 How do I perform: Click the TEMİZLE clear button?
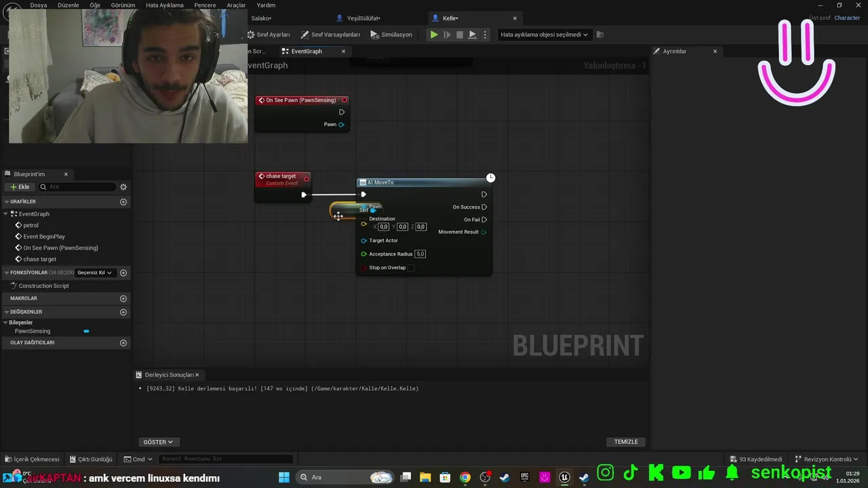coord(626,442)
